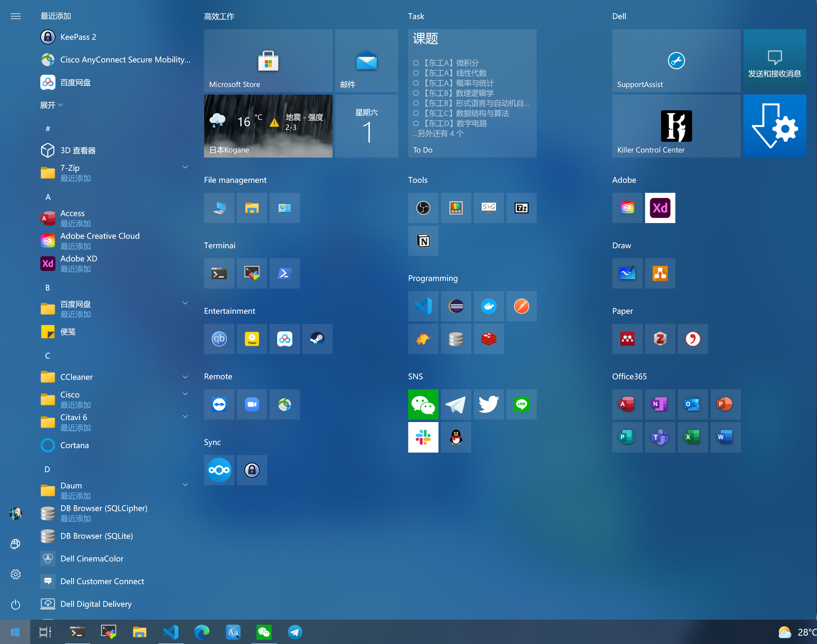Launch the Excel tile in Office365
817x644 pixels.
pos(692,437)
